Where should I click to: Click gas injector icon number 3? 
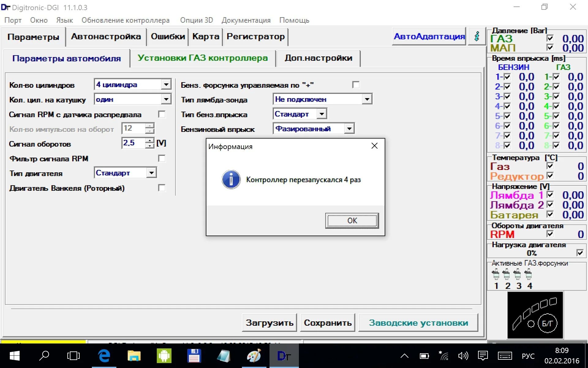tap(517, 274)
